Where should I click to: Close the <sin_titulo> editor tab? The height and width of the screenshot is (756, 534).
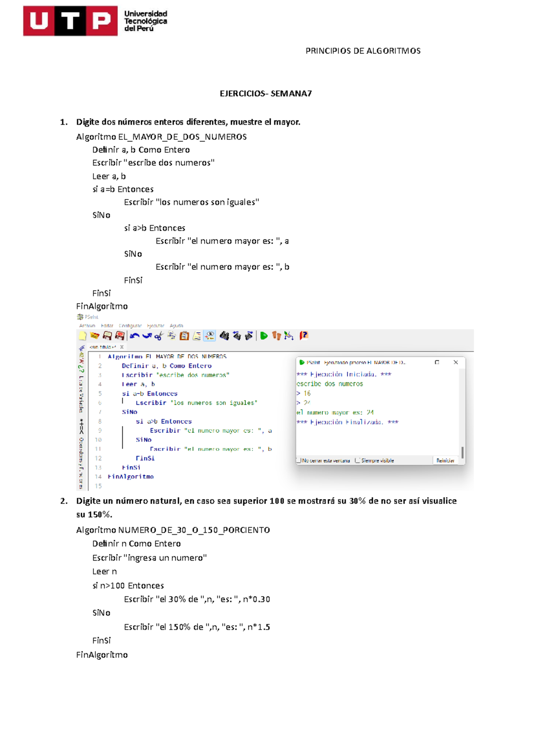click(122, 347)
